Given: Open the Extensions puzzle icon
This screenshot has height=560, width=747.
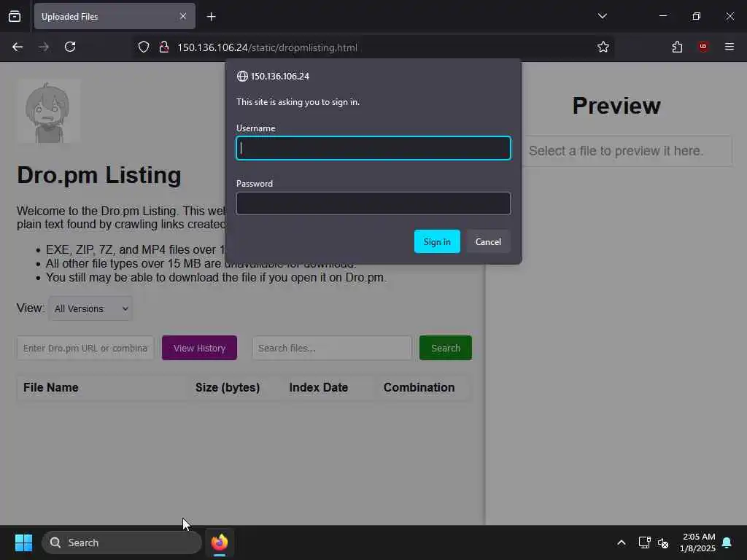Looking at the screenshot, I should click(677, 47).
